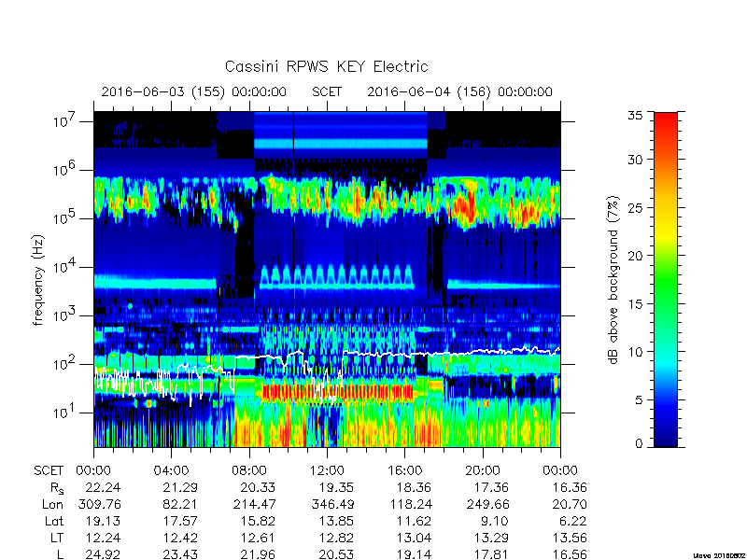
Task: Click the SCET row label below the plot
Action: [x=49, y=470]
